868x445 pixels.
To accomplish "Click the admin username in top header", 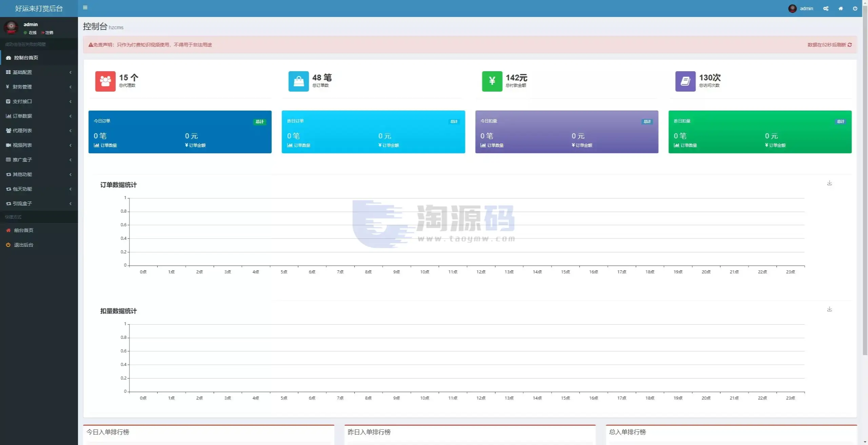I will 806,8.
